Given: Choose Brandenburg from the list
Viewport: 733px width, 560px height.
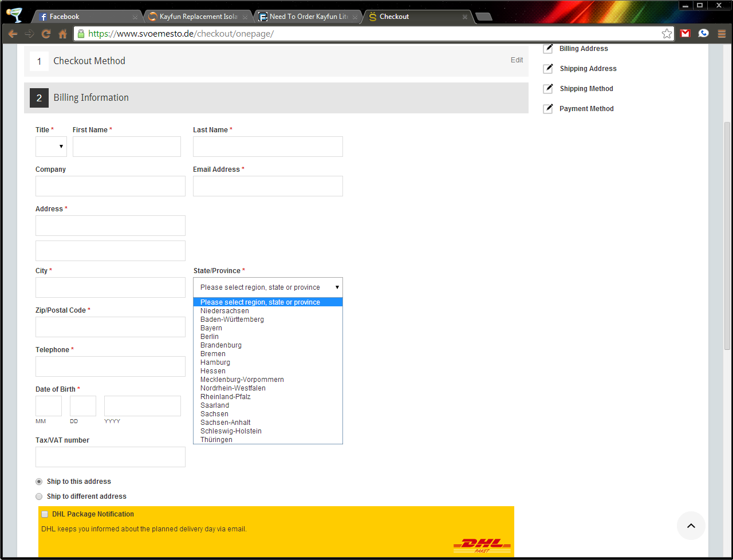Looking at the screenshot, I should pyautogui.click(x=268, y=345).
